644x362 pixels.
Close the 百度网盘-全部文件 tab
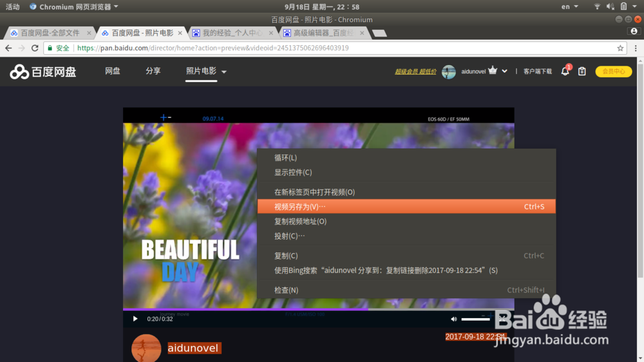click(89, 33)
